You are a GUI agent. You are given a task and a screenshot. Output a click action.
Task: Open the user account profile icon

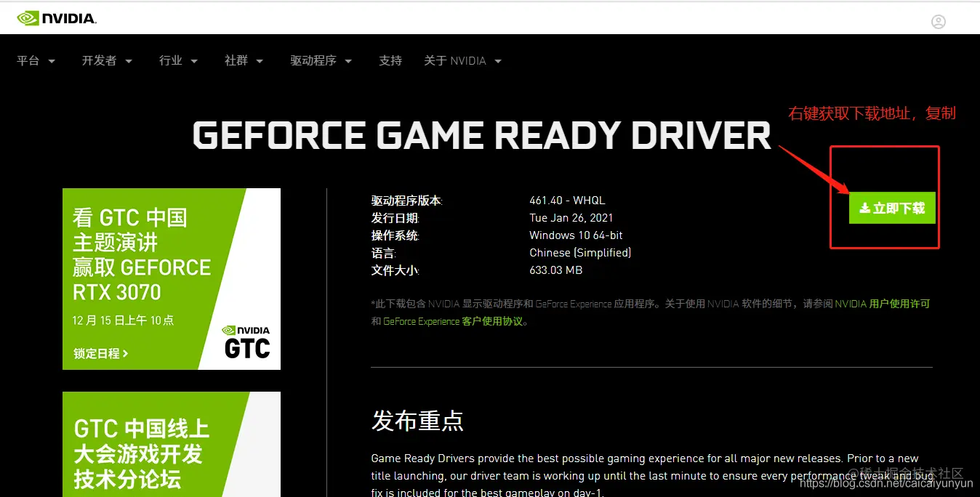(x=939, y=22)
